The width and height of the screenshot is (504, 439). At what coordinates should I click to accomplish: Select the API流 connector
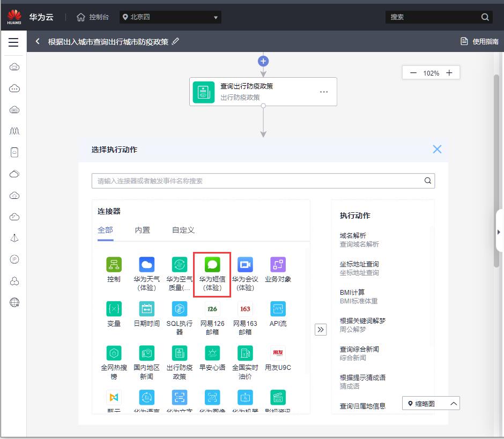coord(278,314)
